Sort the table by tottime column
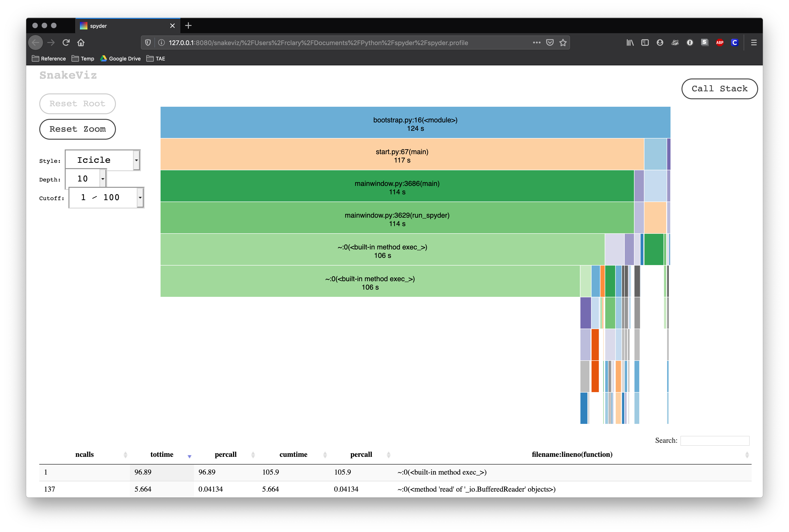The width and height of the screenshot is (789, 532). [162, 454]
